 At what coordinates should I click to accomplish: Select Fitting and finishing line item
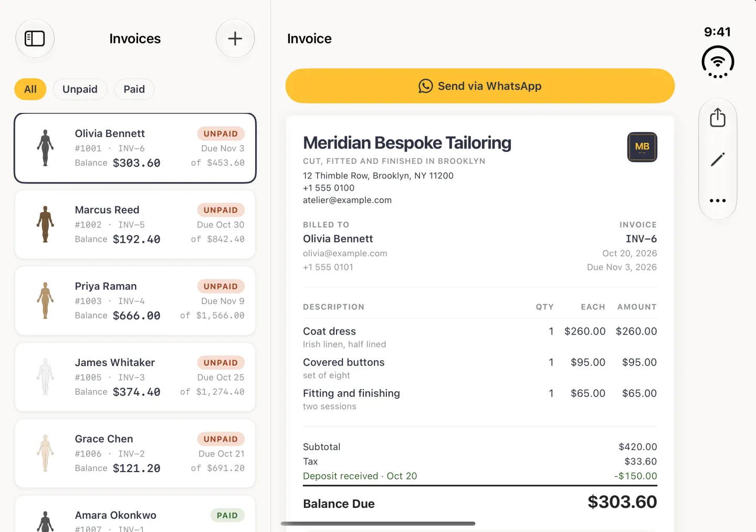pos(480,399)
